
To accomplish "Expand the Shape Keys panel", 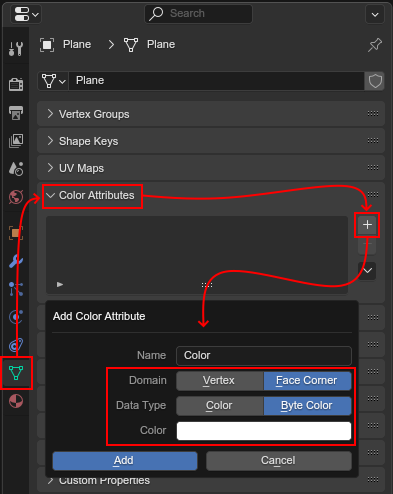I will [x=50, y=141].
